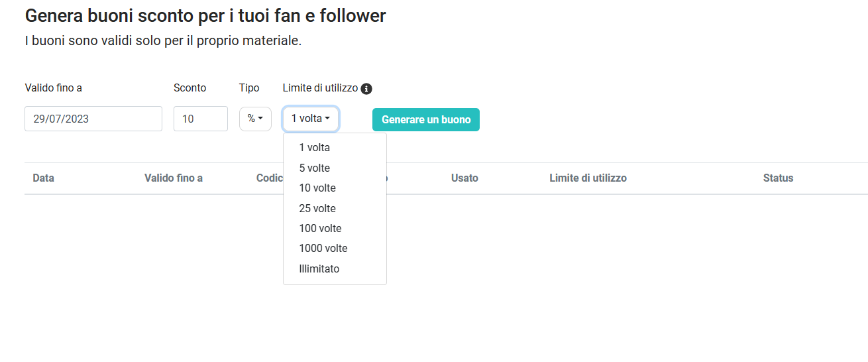Click the Data column header

click(43, 178)
